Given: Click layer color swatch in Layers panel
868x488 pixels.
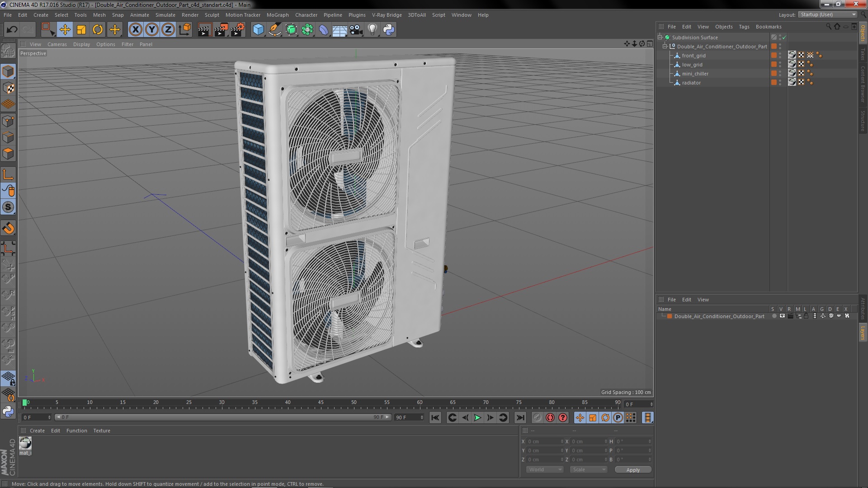Looking at the screenshot, I should tap(670, 316).
